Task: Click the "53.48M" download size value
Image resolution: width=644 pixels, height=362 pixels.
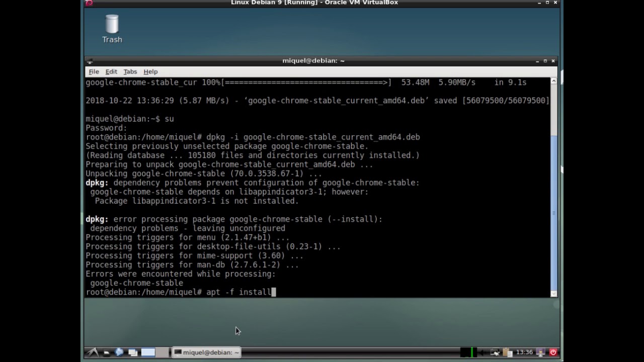Action: click(415, 82)
